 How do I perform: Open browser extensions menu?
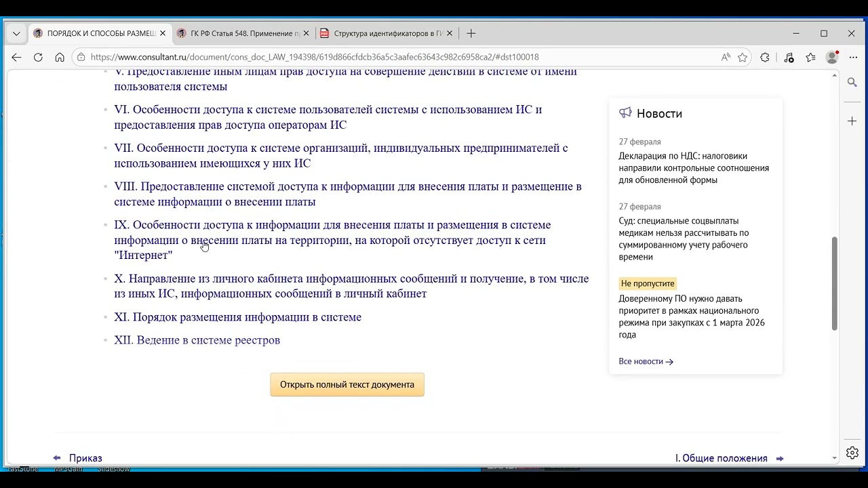point(765,58)
